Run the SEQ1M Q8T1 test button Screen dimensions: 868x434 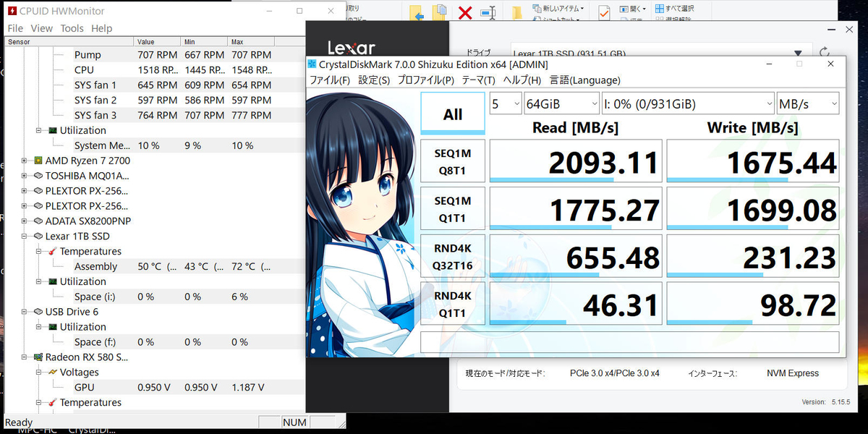click(453, 161)
